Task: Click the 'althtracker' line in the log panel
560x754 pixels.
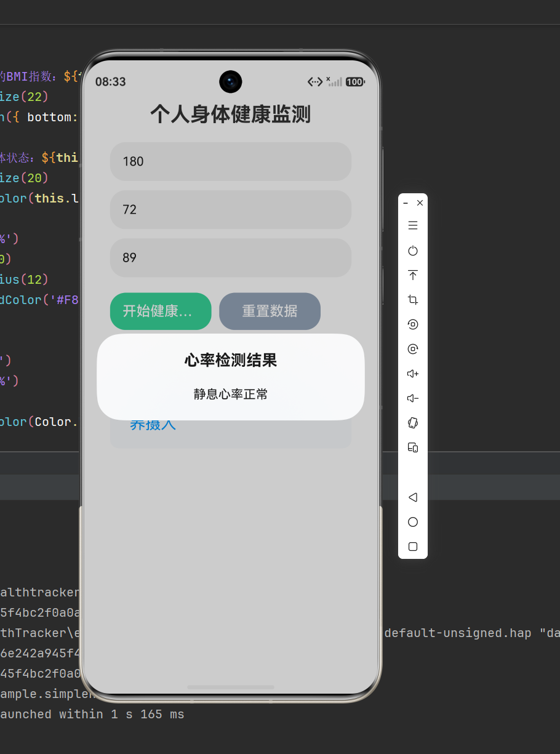Action: 39,592
